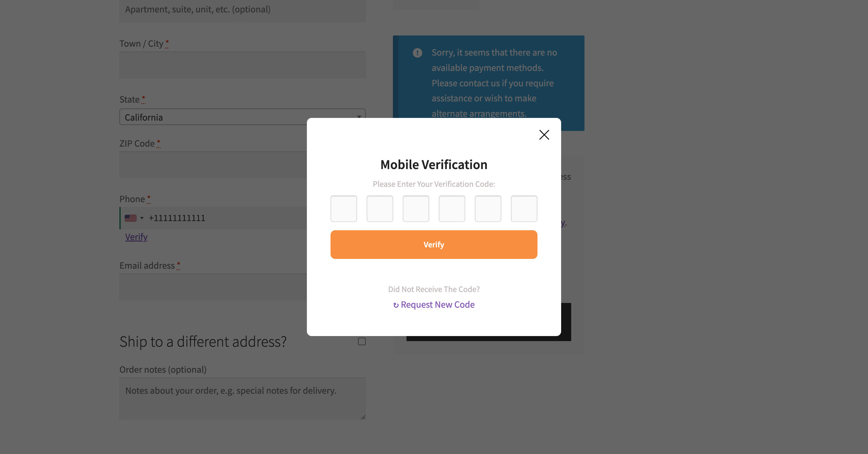
Task: Select the fifth verification code digit box
Action: pyautogui.click(x=488, y=209)
